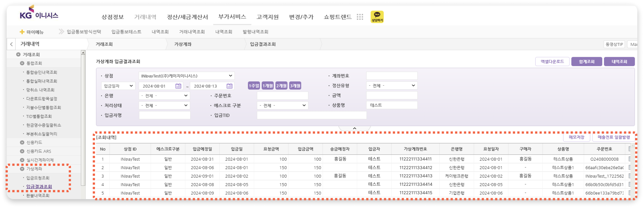The width and height of the screenshot is (644, 208).
Task: Open the 고객지원 menu
Action: (268, 17)
